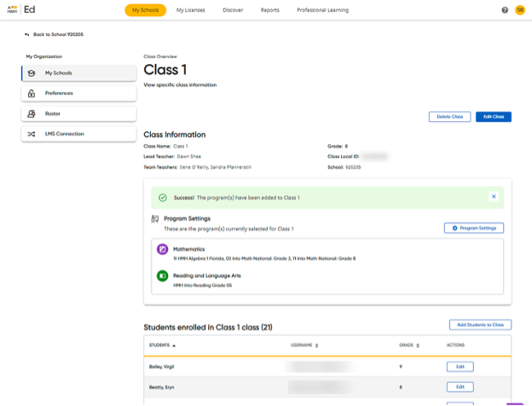Open Preferences in the sidebar

pyautogui.click(x=78, y=93)
